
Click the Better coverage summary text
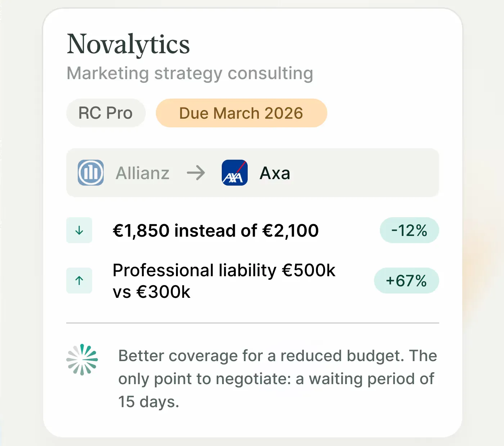tap(278, 379)
